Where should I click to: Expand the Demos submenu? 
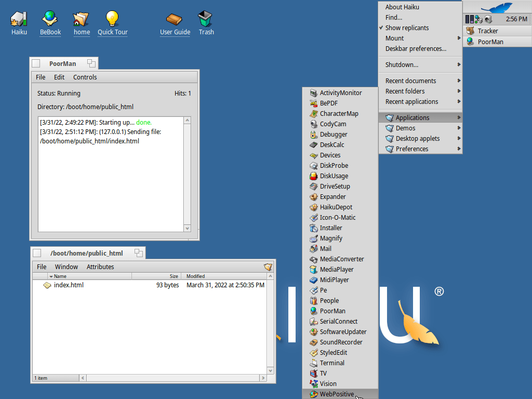(x=420, y=128)
